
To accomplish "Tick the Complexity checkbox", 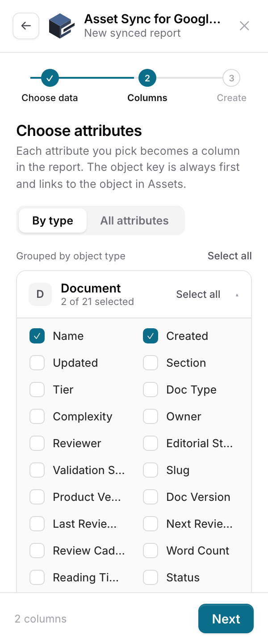I will click(x=37, y=416).
